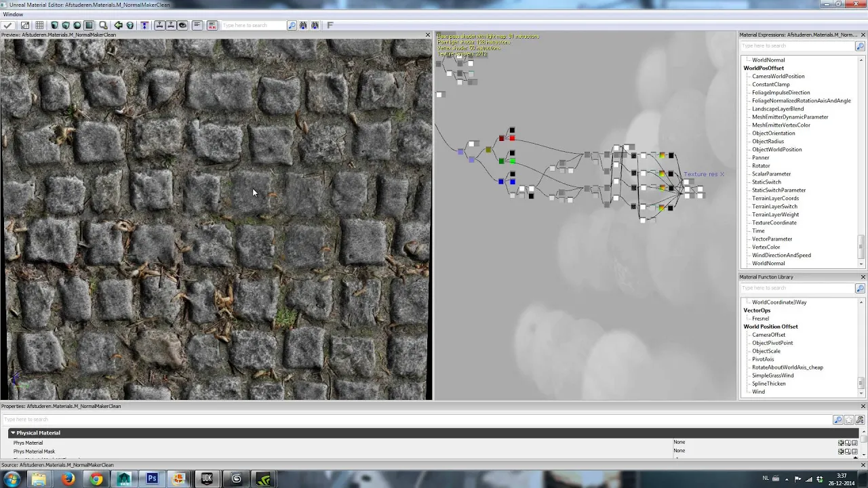
Task: Toggle the red-striped toolbar icon
Action: pyautogui.click(x=212, y=25)
